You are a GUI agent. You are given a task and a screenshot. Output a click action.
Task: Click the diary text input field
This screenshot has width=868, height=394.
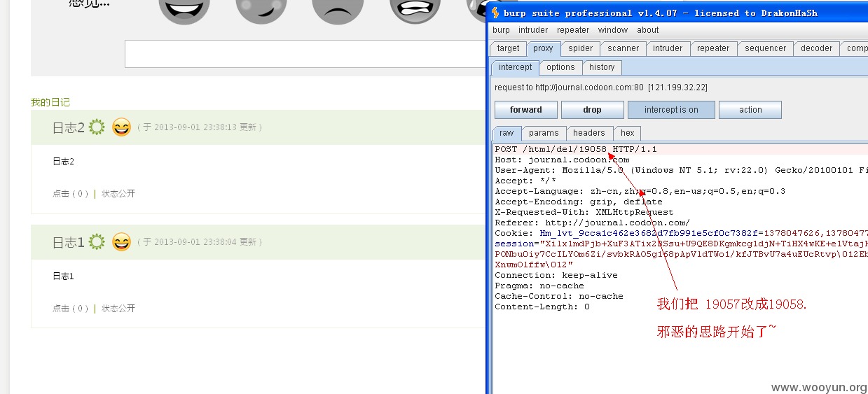[305, 54]
